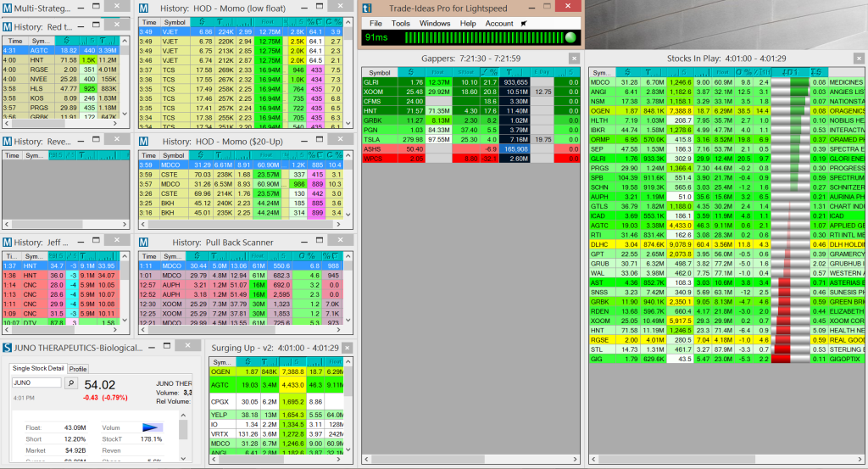Click the S icon of Juno Therapeutics window

(x=7, y=348)
